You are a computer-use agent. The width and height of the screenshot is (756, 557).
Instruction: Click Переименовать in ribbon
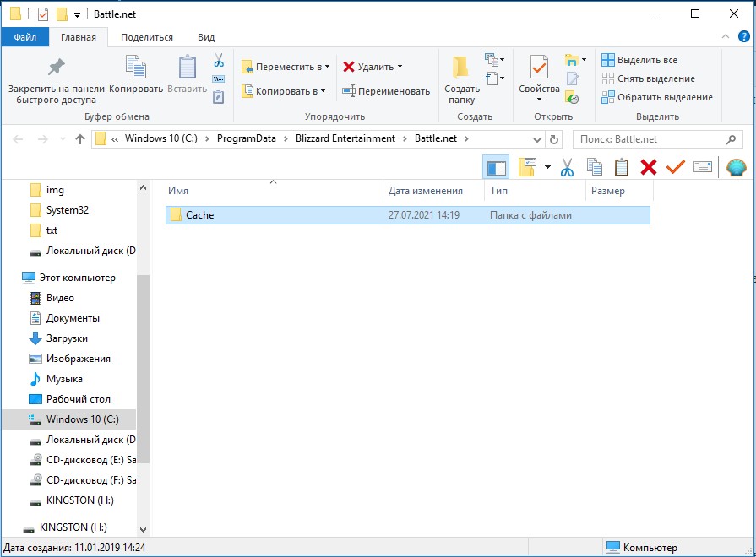pos(386,91)
